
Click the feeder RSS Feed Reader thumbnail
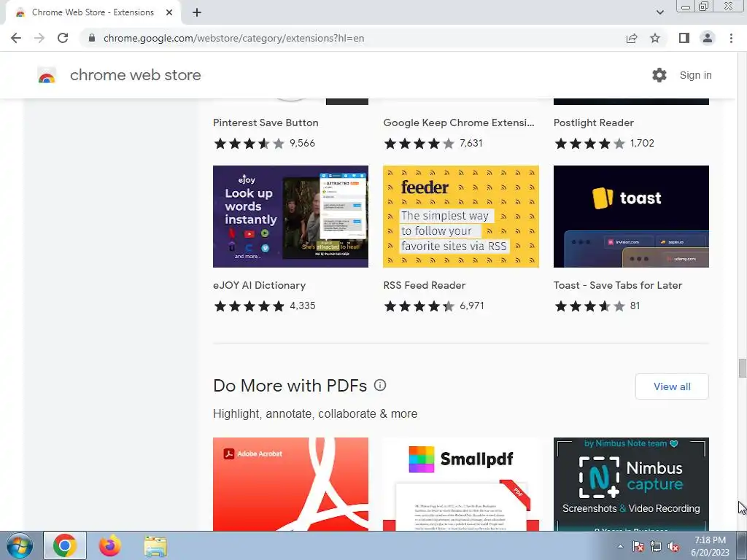461,216
